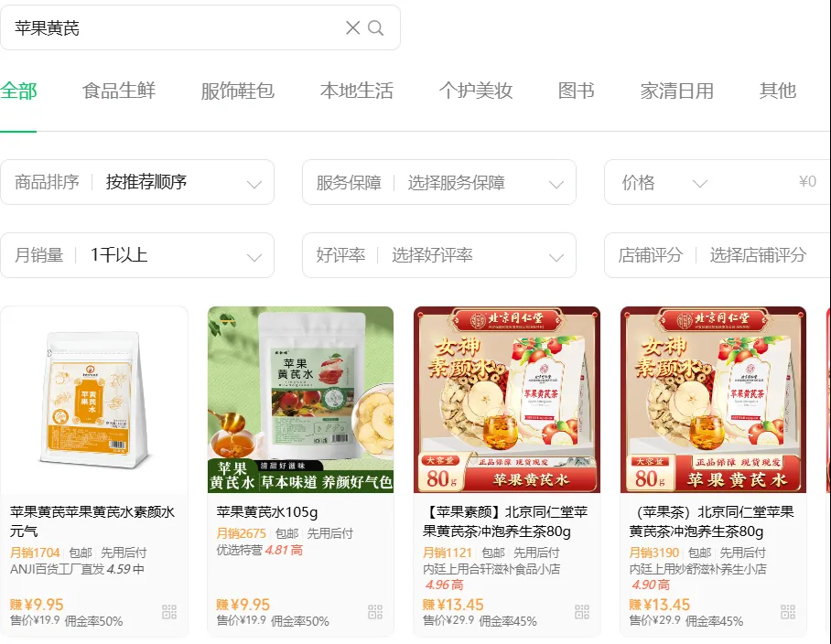Open QR code icon on (苹果茶) product card
831x644 pixels.
tap(788, 612)
